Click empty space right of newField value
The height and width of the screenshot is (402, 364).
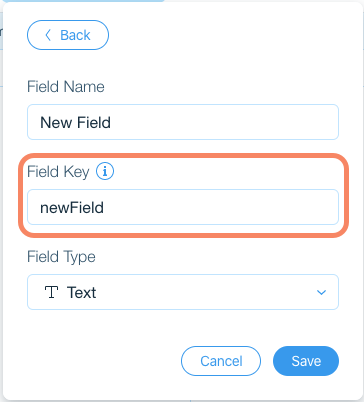click(x=220, y=207)
